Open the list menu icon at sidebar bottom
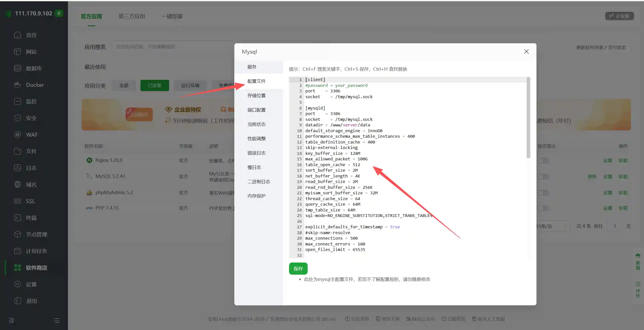The height and width of the screenshot is (330, 644). 57,320
